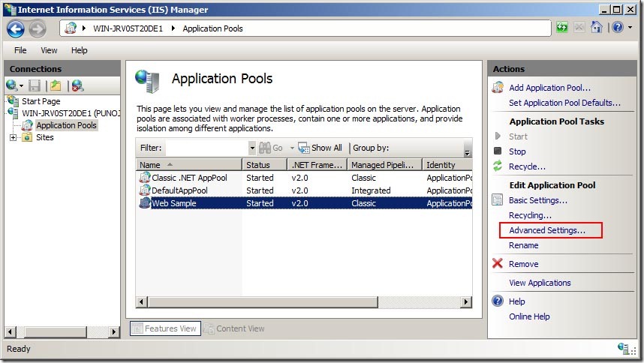The width and height of the screenshot is (644, 363).
Task: Click the Stop loading icon in address bar
Action: (x=579, y=28)
